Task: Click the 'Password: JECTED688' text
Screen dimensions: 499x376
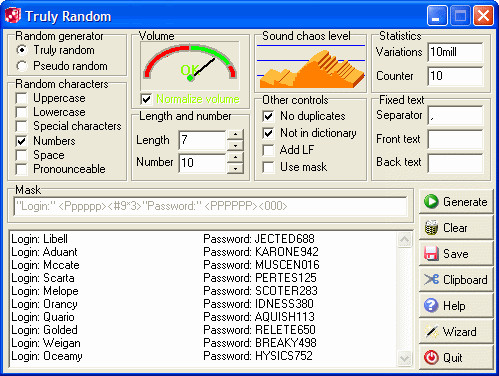Action: pos(259,239)
